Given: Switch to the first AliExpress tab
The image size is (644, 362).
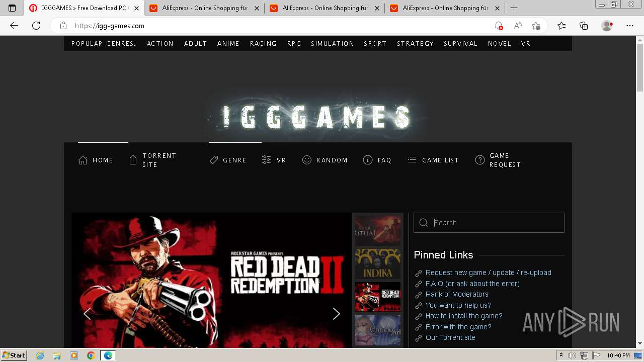Looking at the screenshot, I should pyautogui.click(x=205, y=8).
